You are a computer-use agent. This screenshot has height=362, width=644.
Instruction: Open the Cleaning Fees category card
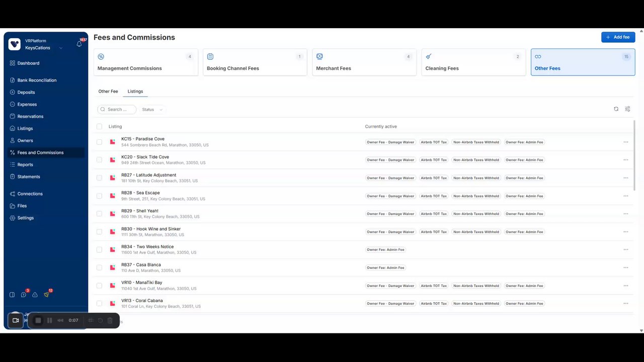tap(473, 62)
